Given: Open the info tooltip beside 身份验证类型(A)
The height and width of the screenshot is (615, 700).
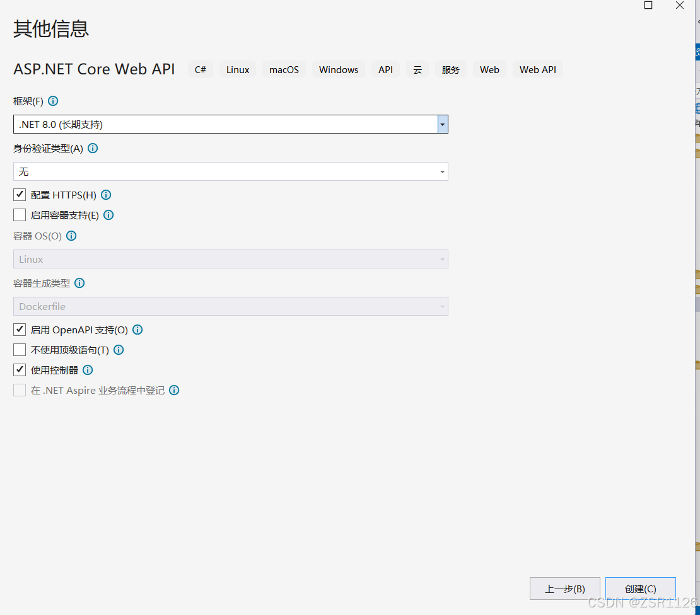Looking at the screenshot, I should (93, 148).
